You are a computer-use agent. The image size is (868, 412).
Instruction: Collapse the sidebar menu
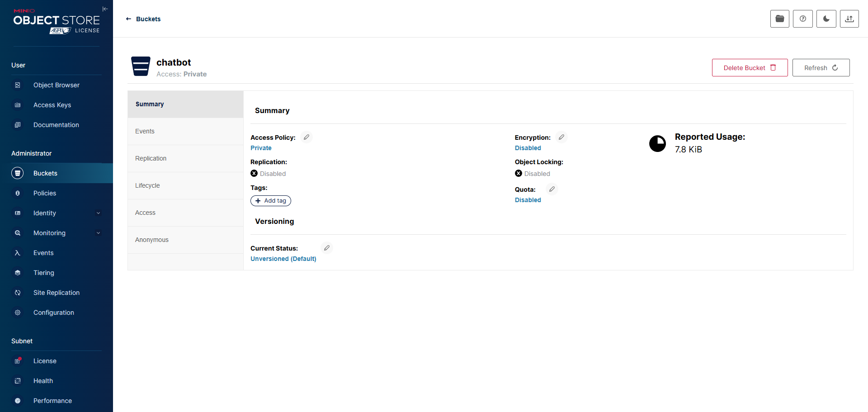(x=105, y=9)
